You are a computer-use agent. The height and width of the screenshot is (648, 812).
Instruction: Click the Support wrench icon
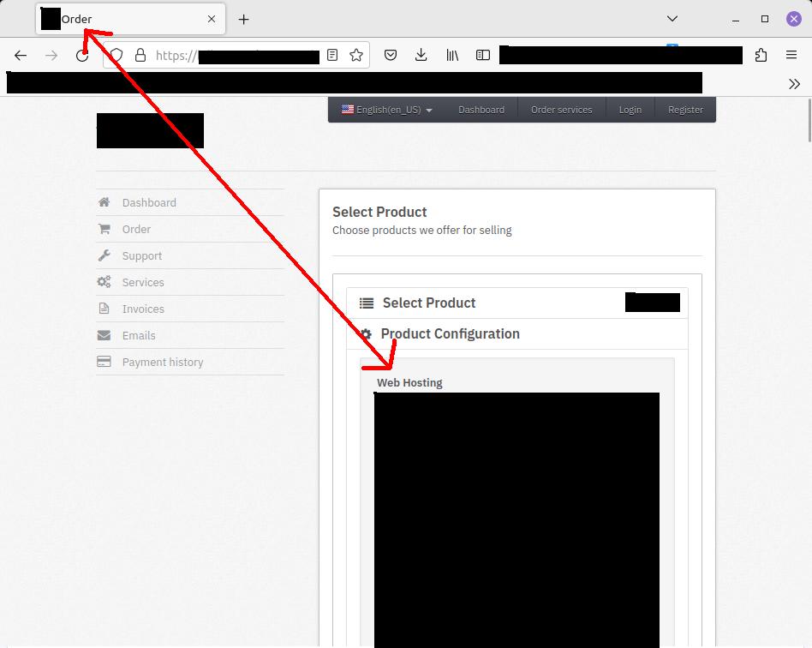[103, 255]
